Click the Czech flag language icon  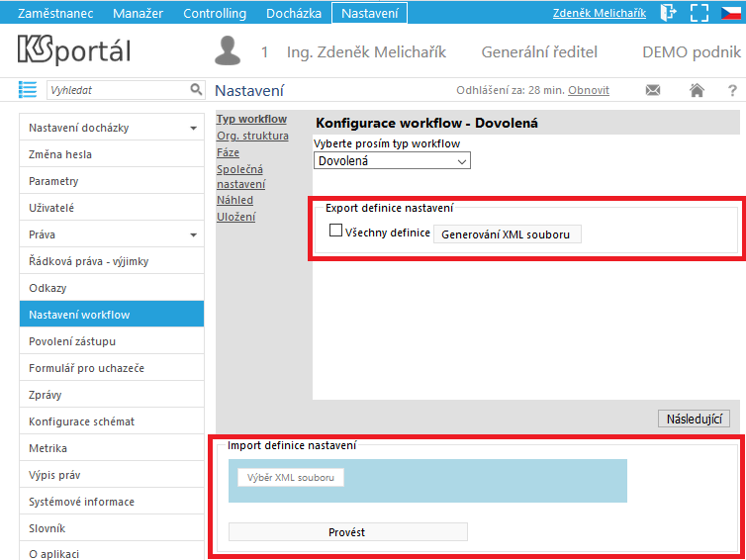(731, 13)
